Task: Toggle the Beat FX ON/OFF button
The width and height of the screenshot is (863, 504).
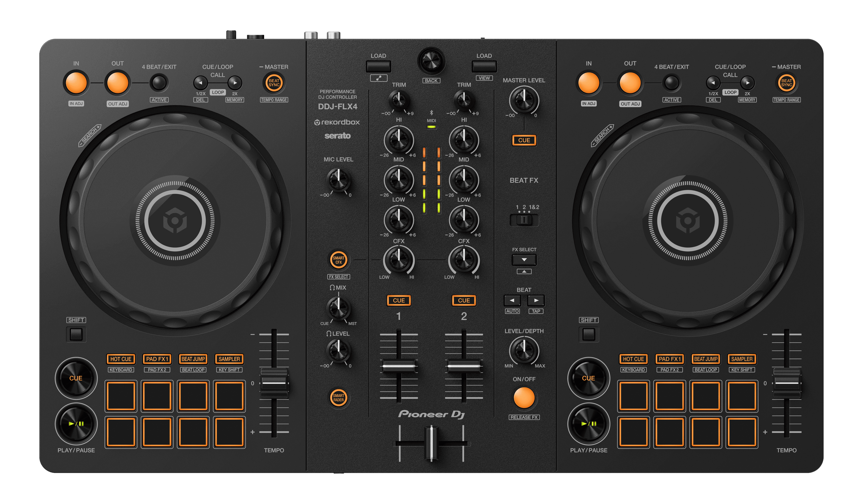Action: click(x=524, y=398)
